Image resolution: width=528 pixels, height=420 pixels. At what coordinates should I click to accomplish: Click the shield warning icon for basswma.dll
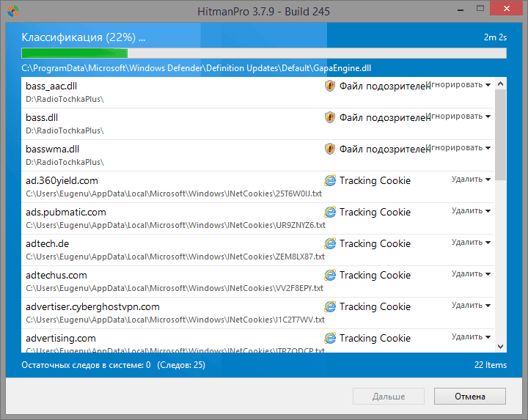coord(330,149)
